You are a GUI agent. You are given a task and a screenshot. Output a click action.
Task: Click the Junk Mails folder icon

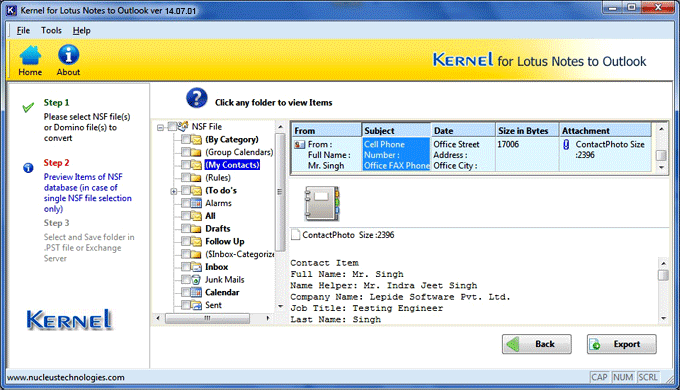tap(196, 280)
